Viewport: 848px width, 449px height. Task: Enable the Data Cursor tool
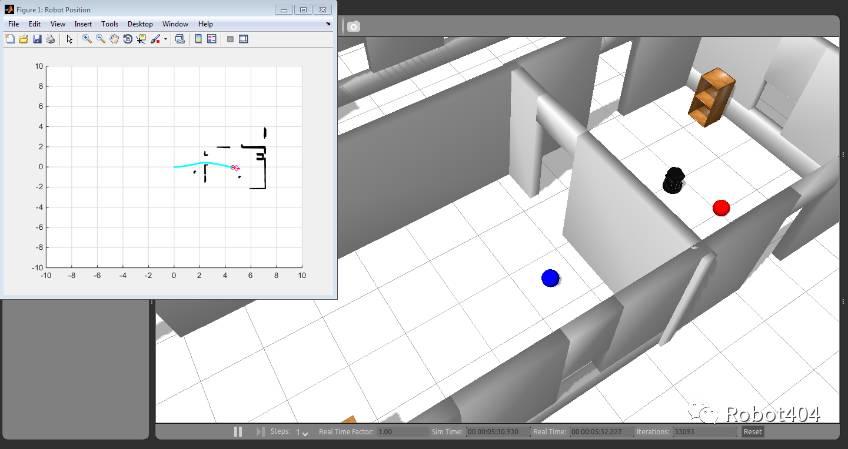pyautogui.click(x=141, y=39)
